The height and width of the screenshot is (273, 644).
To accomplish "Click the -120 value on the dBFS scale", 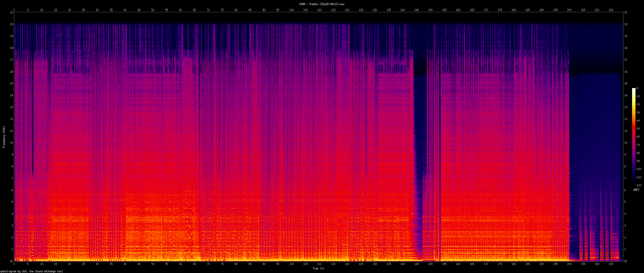I will click(638, 185).
